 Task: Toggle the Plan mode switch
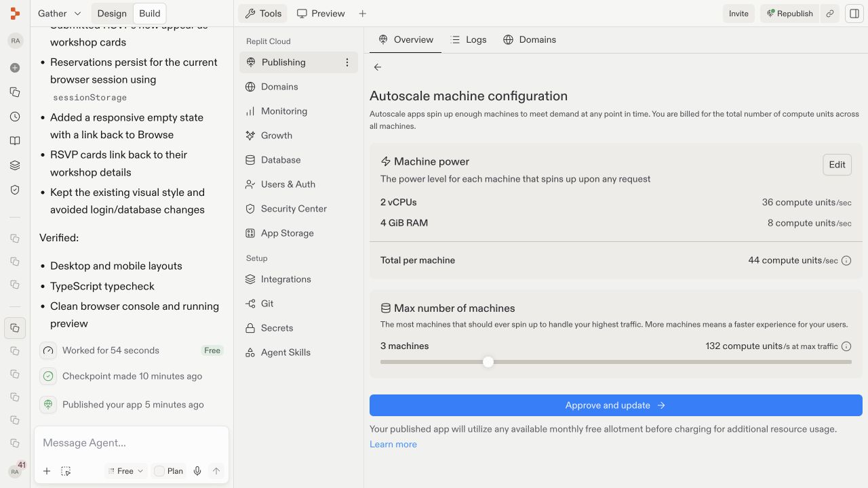169,471
